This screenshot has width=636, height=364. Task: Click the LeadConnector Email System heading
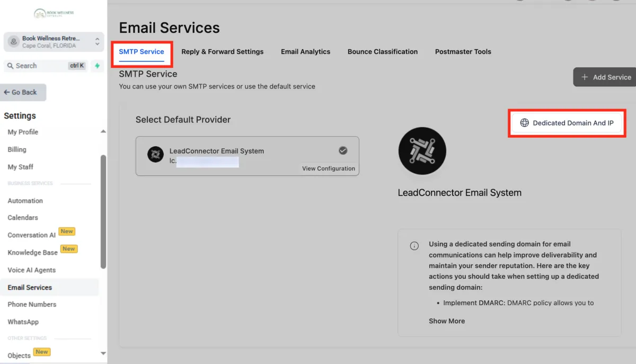coord(460,193)
